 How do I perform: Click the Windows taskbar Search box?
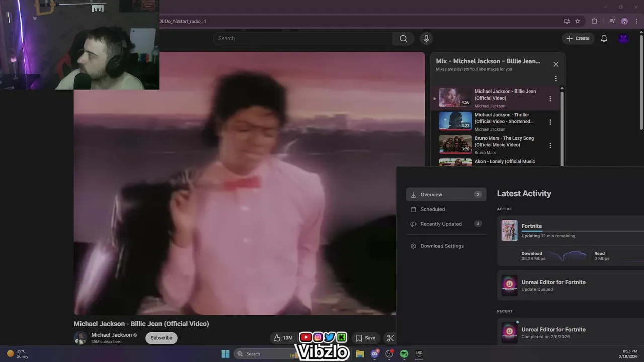point(267,354)
